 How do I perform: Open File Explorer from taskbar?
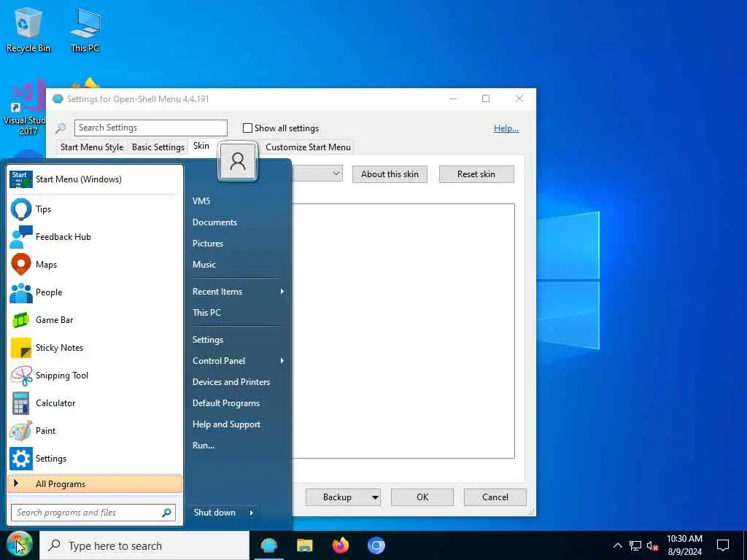[x=304, y=545]
